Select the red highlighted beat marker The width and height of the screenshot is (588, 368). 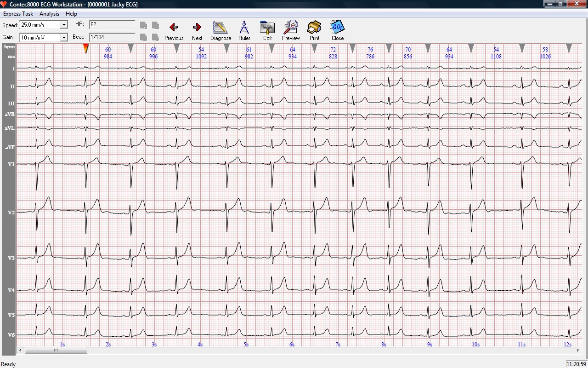85,48
